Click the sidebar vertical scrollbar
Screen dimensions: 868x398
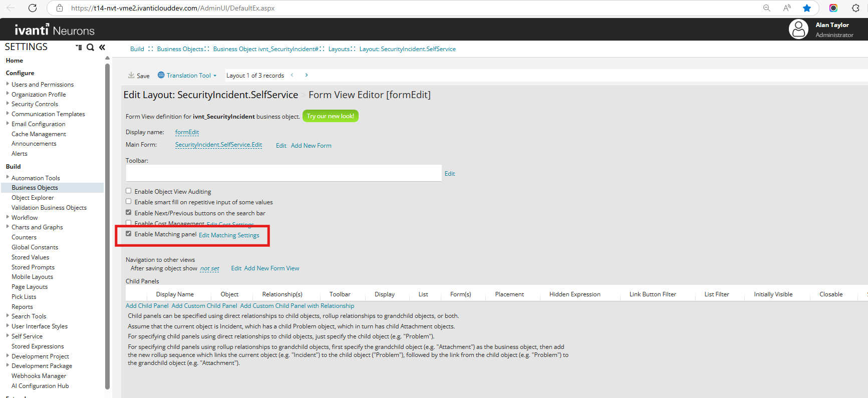tap(107, 225)
